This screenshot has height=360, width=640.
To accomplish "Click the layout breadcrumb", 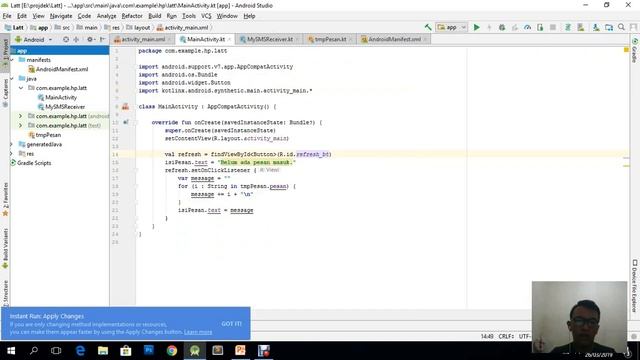I will (139, 27).
